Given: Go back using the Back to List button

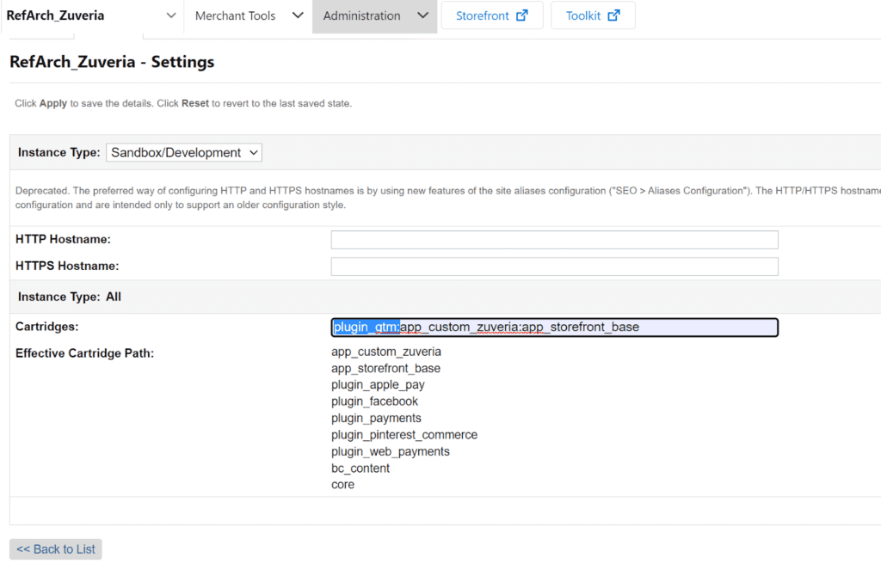Looking at the screenshot, I should 56,549.
